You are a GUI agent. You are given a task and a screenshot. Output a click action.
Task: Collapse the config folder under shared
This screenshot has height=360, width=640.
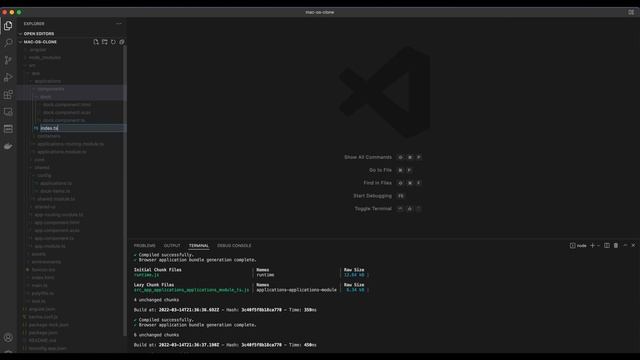pos(44,176)
